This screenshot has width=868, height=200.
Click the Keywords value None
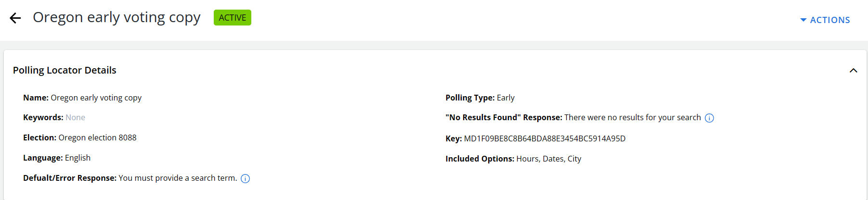pyautogui.click(x=75, y=117)
